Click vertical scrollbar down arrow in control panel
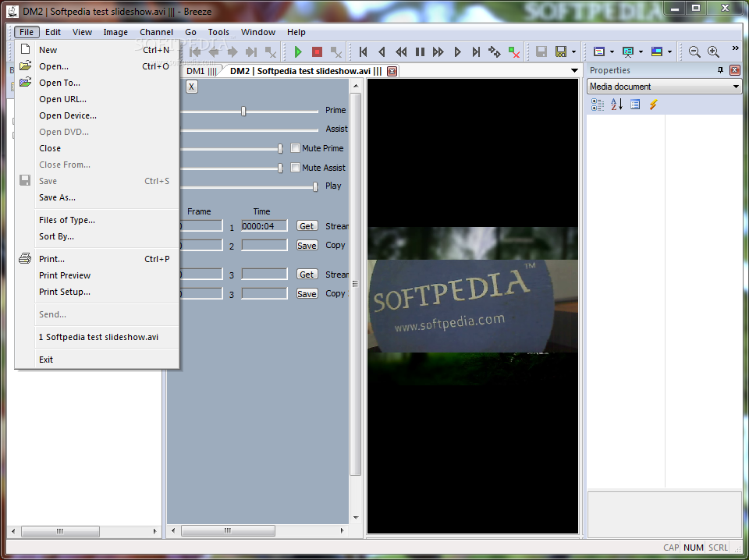The image size is (749, 560). [x=356, y=518]
